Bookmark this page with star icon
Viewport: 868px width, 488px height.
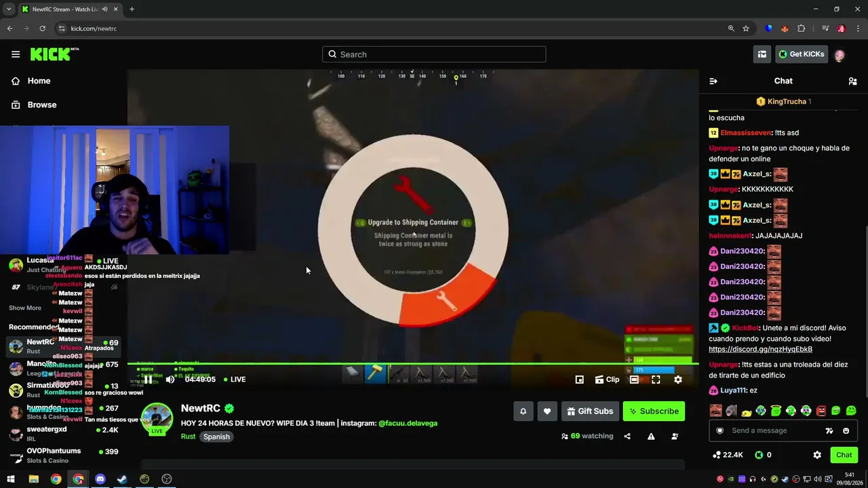pos(746,28)
